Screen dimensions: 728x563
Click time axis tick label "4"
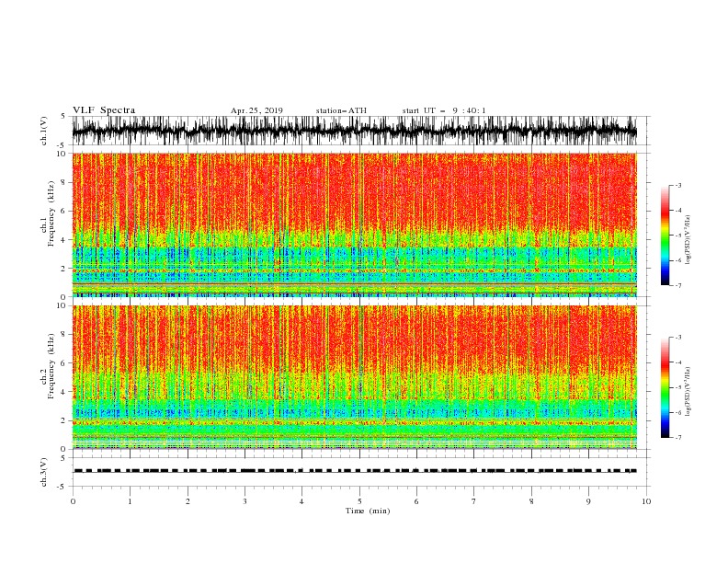pyautogui.click(x=301, y=501)
